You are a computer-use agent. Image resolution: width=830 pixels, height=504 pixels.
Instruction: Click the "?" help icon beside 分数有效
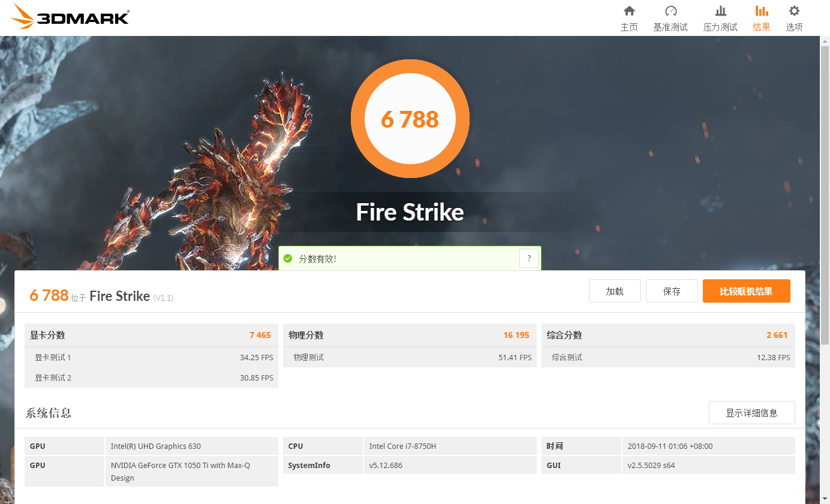528,258
